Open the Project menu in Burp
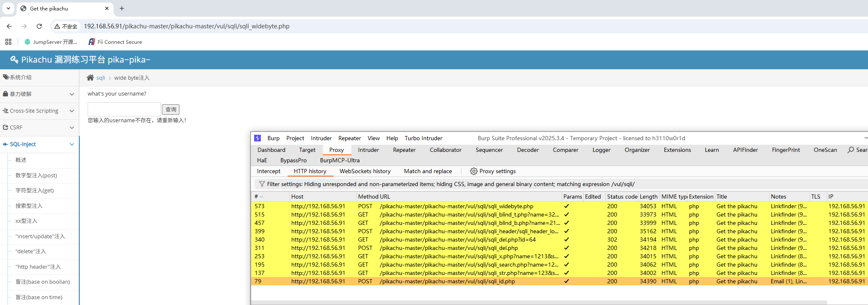 coord(295,138)
